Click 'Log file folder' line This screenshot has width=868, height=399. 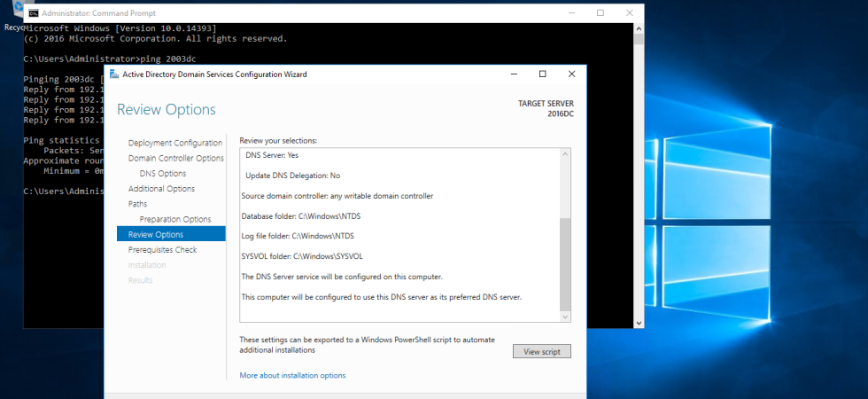[298, 236]
